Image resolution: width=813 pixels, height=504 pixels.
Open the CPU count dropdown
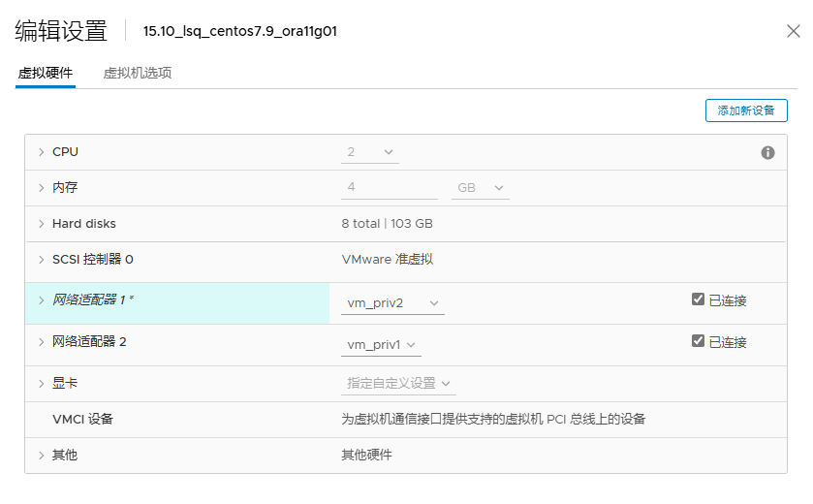point(370,152)
